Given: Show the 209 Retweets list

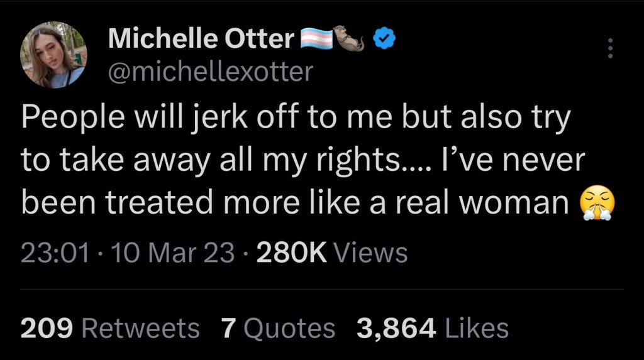Looking at the screenshot, I should coord(110,327).
